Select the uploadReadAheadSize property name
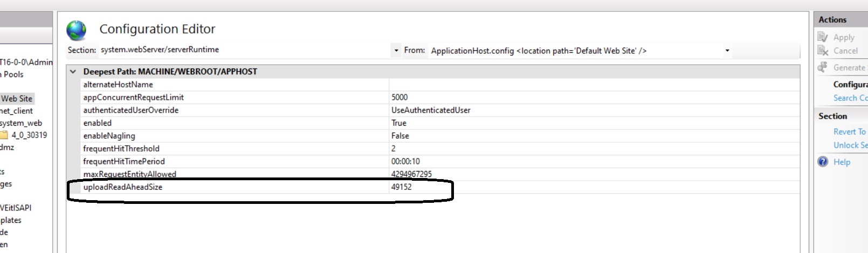 pos(122,187)
